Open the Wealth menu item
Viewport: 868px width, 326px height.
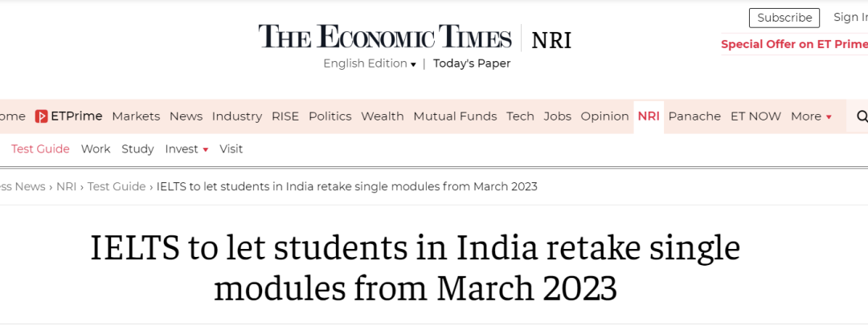coord(382,116)
